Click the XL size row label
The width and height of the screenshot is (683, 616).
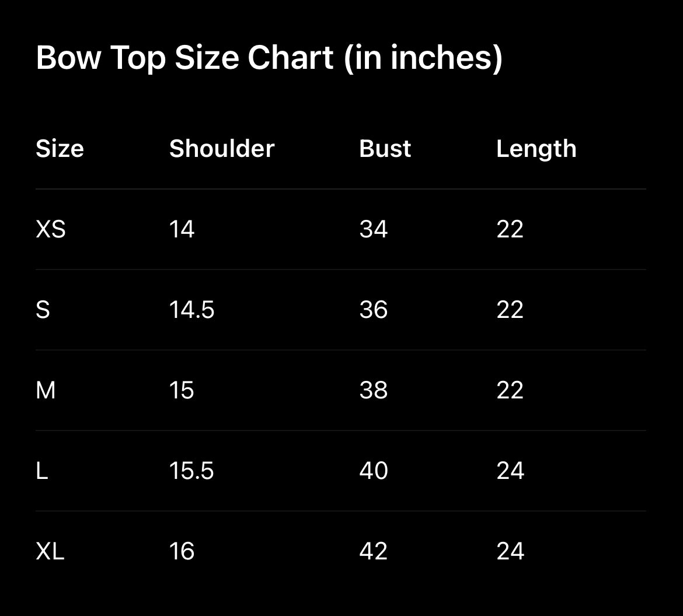[x=50, y=551]
